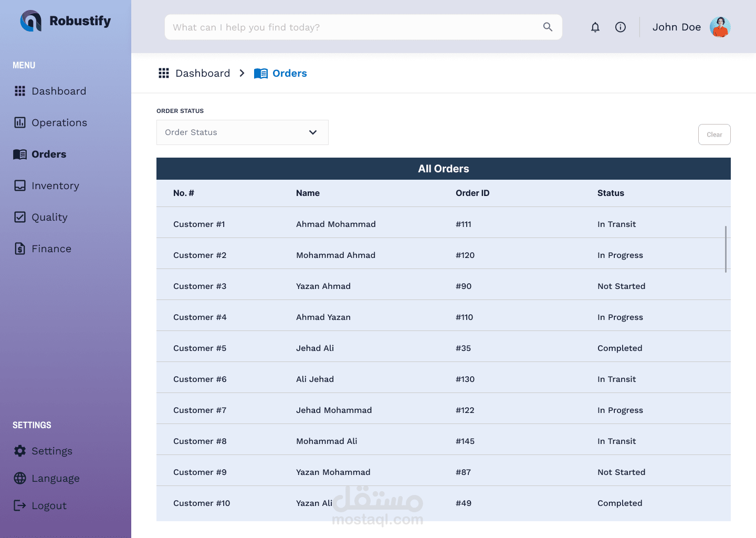Click the Name column header

(x=308, y=193)
